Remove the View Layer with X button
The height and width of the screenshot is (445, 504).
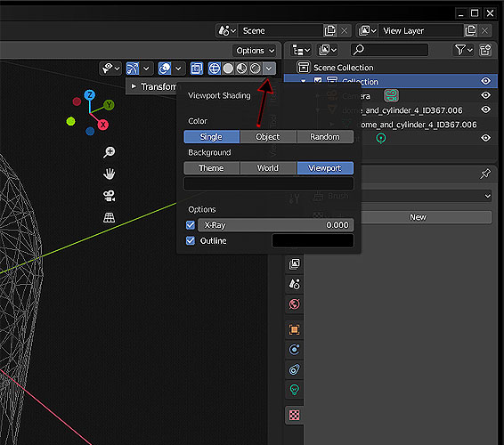(484, 31)
